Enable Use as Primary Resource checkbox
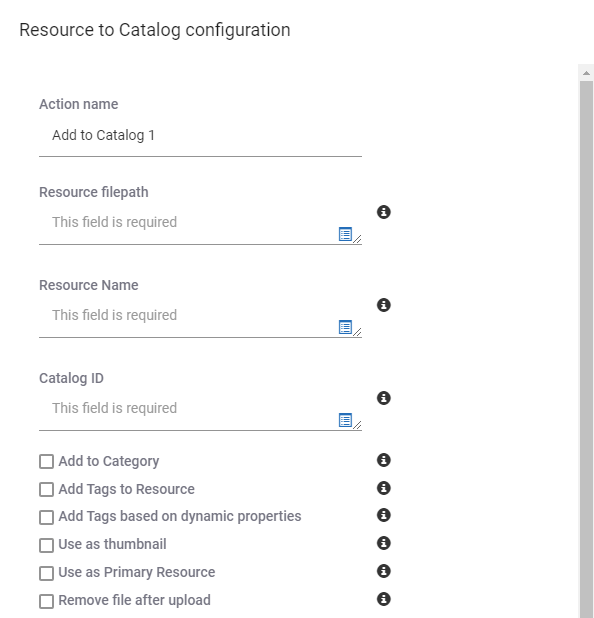594x618 pixels. click(47, 573)
